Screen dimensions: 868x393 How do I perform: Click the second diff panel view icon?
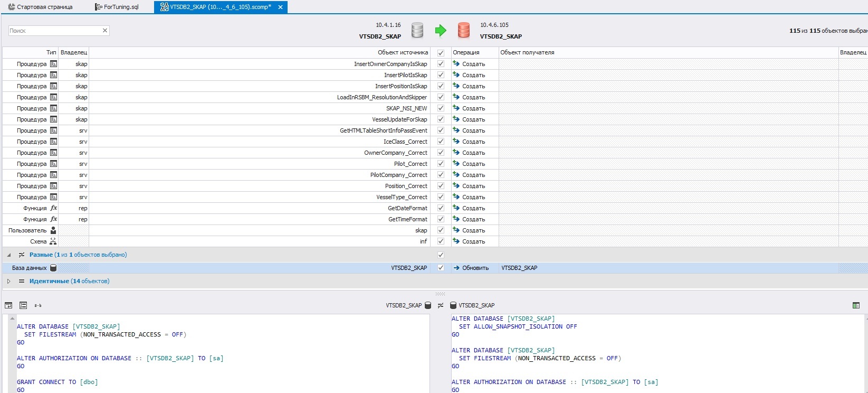(x=23, y=305)
